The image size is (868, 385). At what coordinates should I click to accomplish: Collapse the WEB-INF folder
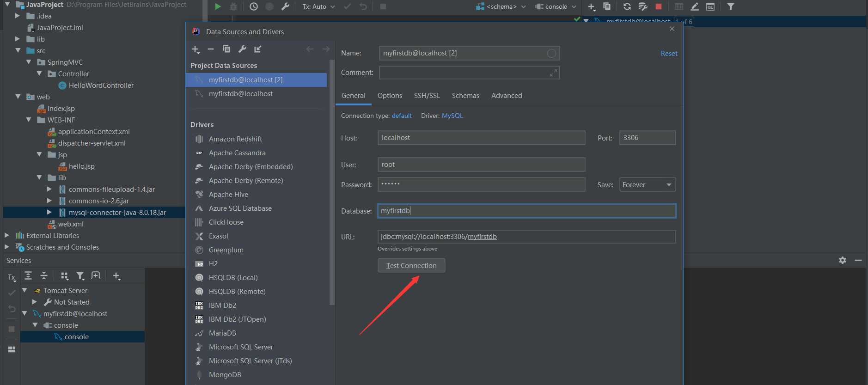tap(29, 120)
